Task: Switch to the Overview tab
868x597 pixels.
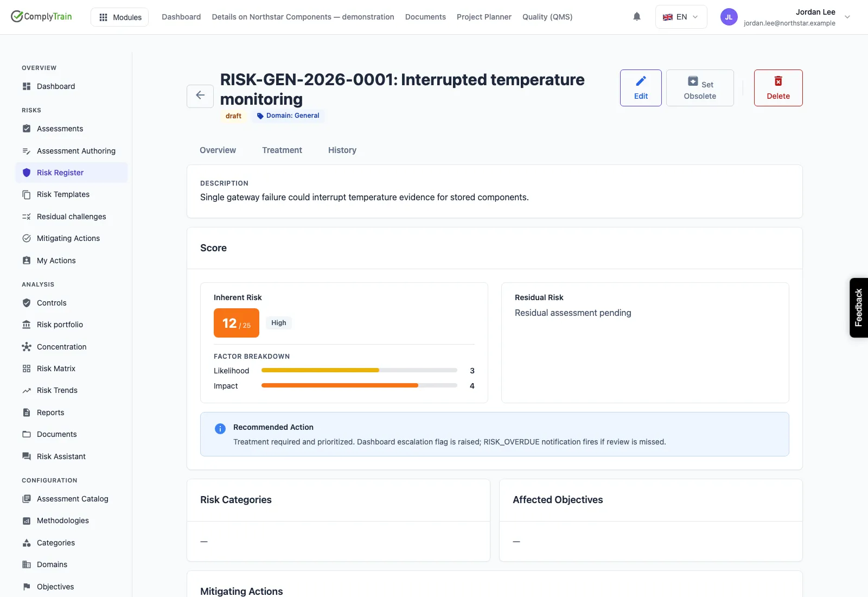Action: point(218,150)
